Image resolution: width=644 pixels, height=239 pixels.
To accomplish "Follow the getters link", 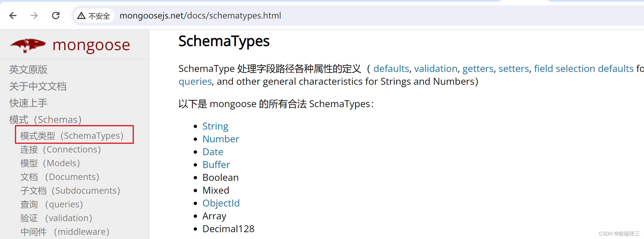I will (478, 69).
